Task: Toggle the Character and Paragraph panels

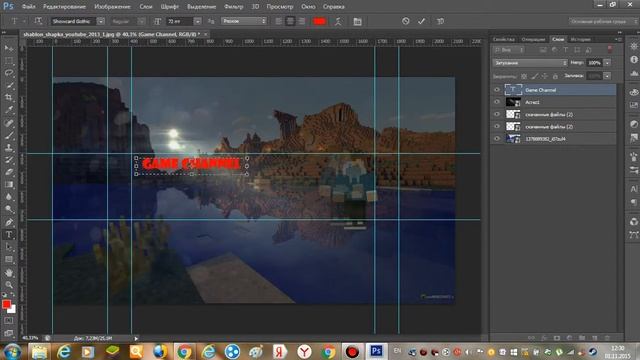Action: pos(358,21)
